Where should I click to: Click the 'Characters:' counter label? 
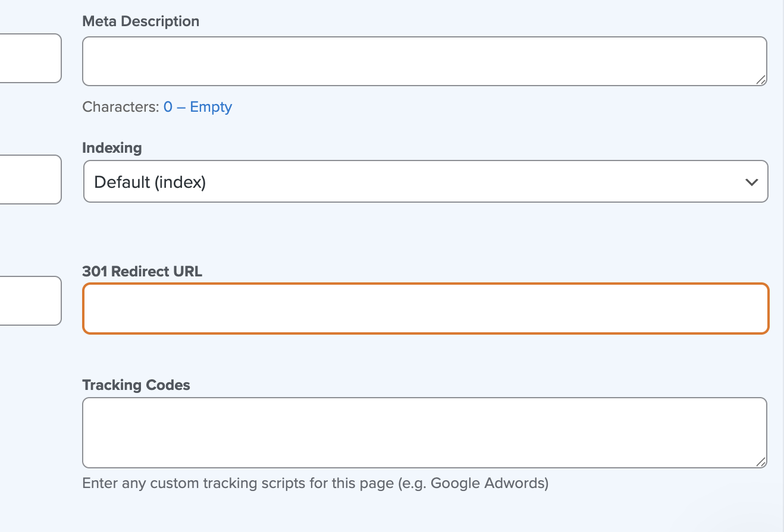(121, 107)
